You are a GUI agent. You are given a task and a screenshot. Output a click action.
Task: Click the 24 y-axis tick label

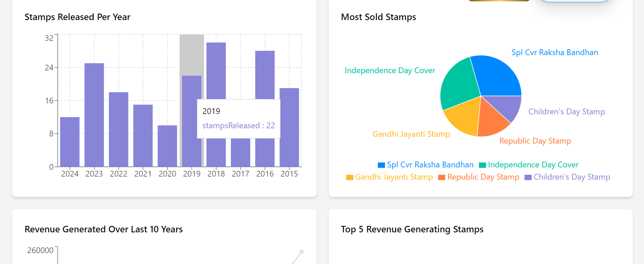[x=49, y=68]
